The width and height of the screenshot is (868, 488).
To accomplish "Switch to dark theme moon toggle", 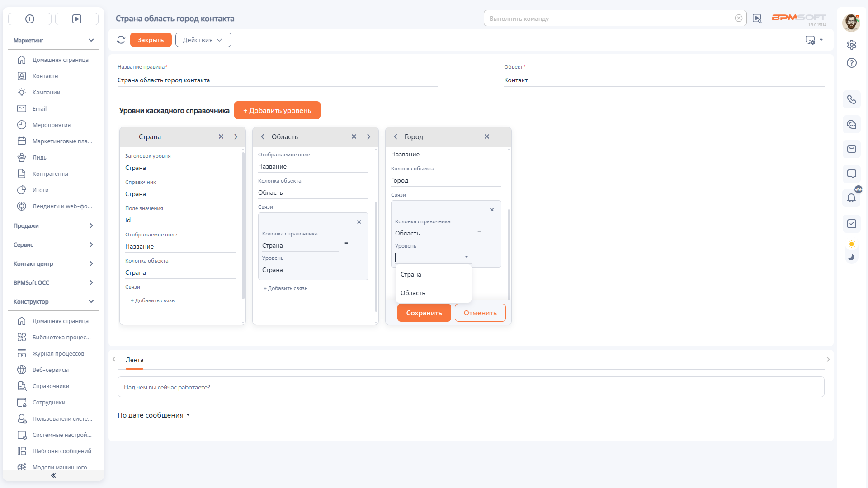I will tap(851, 257).
